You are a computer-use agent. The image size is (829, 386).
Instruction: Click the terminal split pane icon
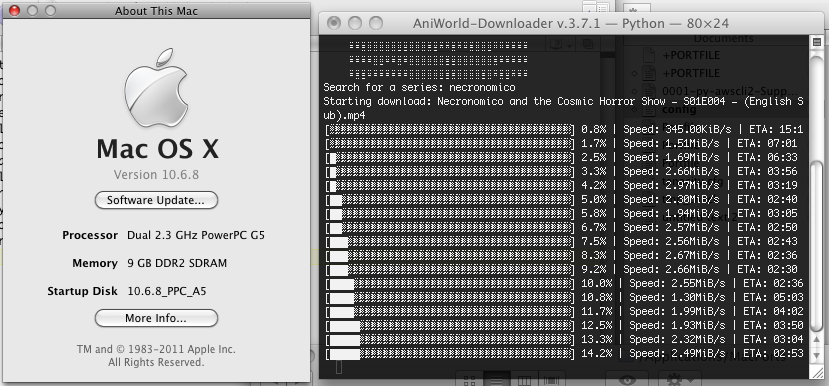pyautogui.click(x=817, y=41)
